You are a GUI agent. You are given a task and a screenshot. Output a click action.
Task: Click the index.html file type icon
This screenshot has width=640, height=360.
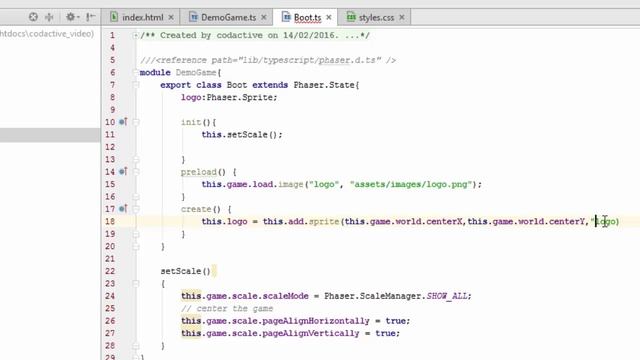[114, 17]
